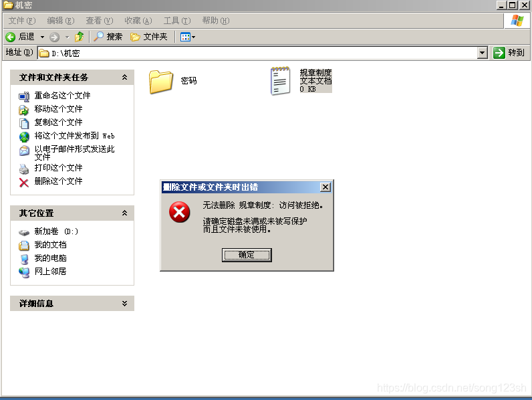Click the Forward arrow icon
This screenshot has height=400, width=532.
pos(54,37)
